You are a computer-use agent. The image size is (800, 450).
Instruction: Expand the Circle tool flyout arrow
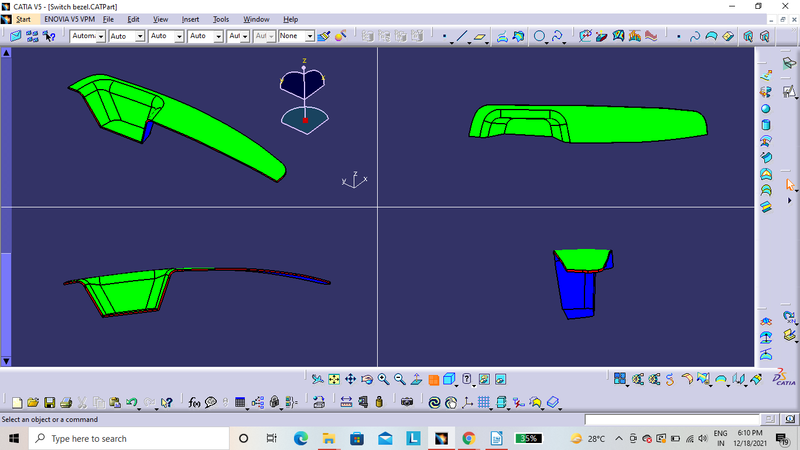(546, 43)
